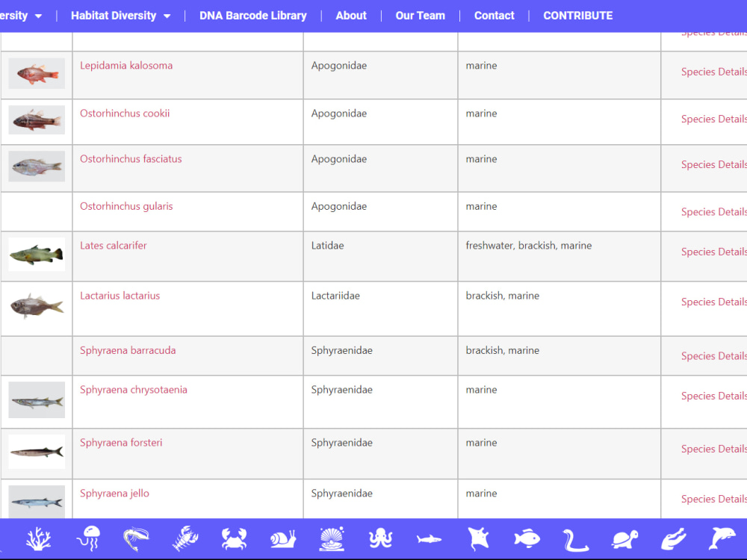Click the Lactarius lactarius fish thumbnail
Screen dimensions: 747x560
(37, 305)
